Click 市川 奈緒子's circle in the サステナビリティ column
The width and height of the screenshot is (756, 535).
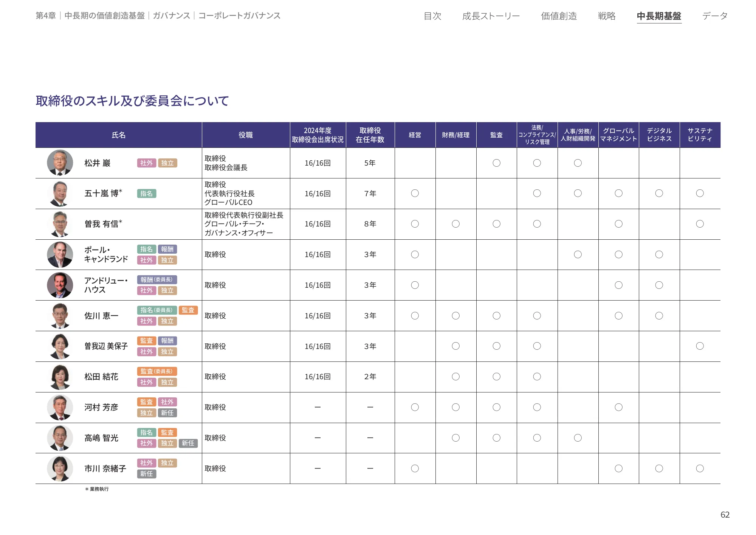click(700, 468)
